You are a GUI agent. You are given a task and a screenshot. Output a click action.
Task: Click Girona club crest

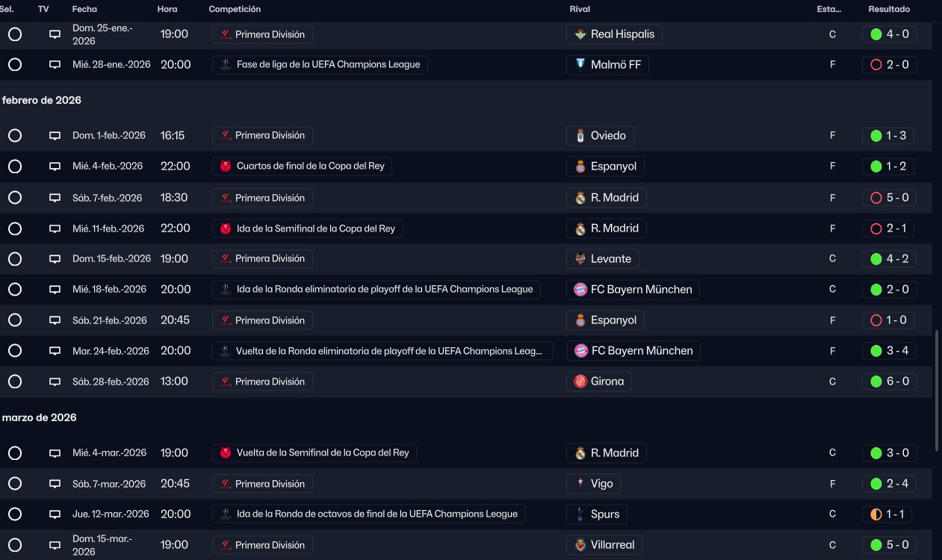(x=580, y=382)
